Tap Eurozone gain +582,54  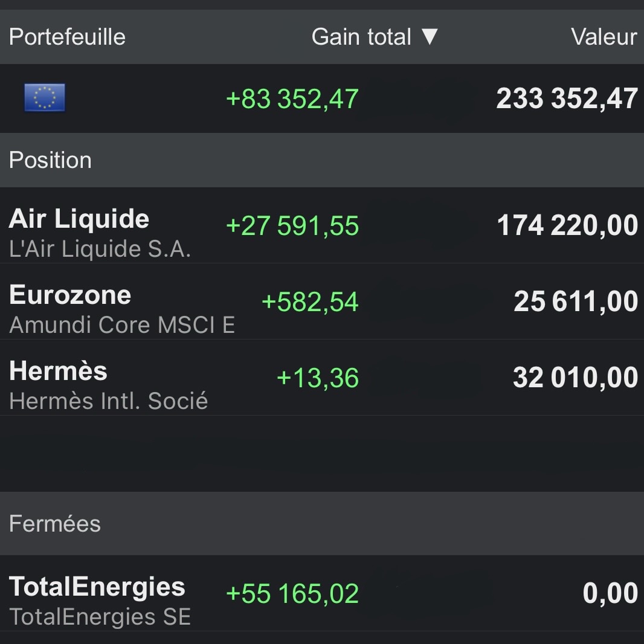coord(310,302)
